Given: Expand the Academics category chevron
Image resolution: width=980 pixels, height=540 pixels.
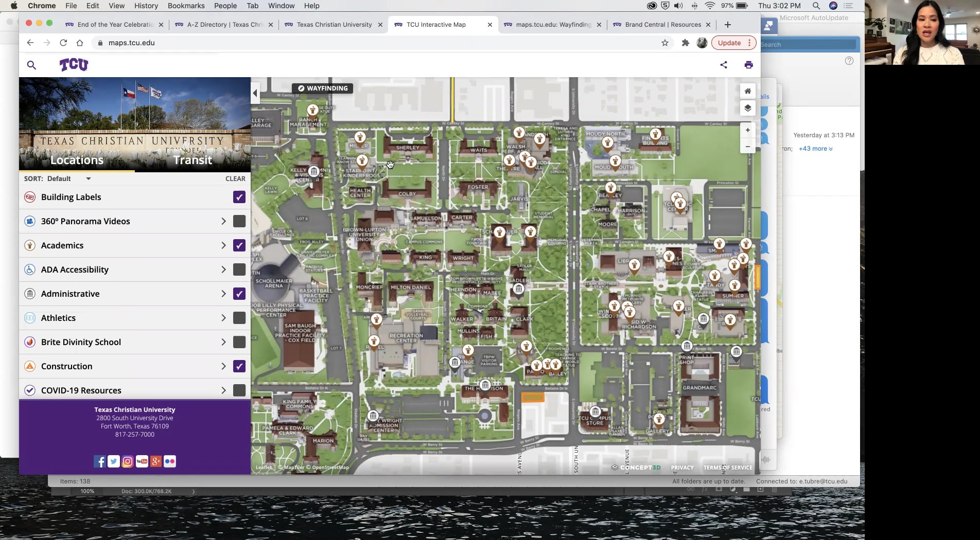Looking at the screenshot, I should click(223, 245).
